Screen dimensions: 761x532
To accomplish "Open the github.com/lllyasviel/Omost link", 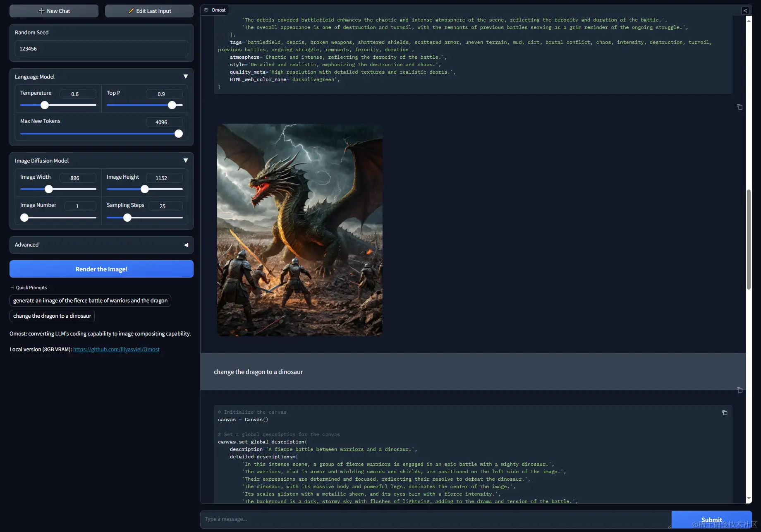I will (116, 349).
